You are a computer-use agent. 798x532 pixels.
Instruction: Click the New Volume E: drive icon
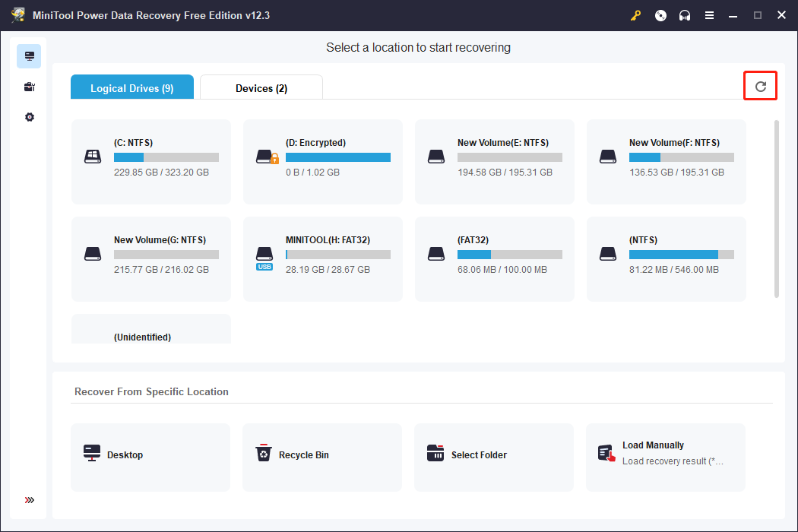point(436,157)
